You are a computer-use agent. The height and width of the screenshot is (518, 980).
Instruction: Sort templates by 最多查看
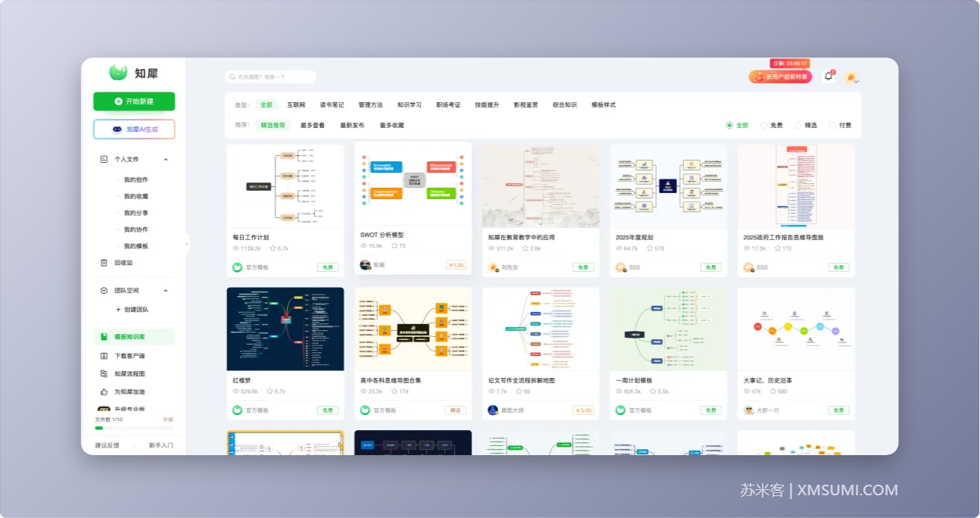click(x=312, y=126)
